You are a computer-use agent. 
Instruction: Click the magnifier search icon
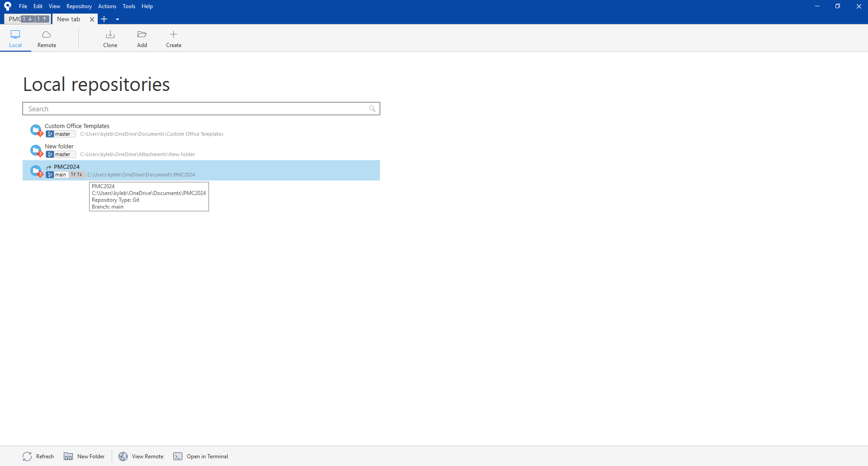pyautogui.click(x=372, y=109)
